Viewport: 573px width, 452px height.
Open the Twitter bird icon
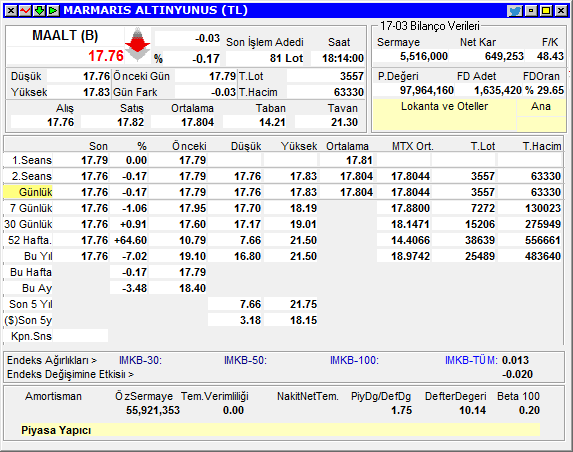tap(515, 11)
